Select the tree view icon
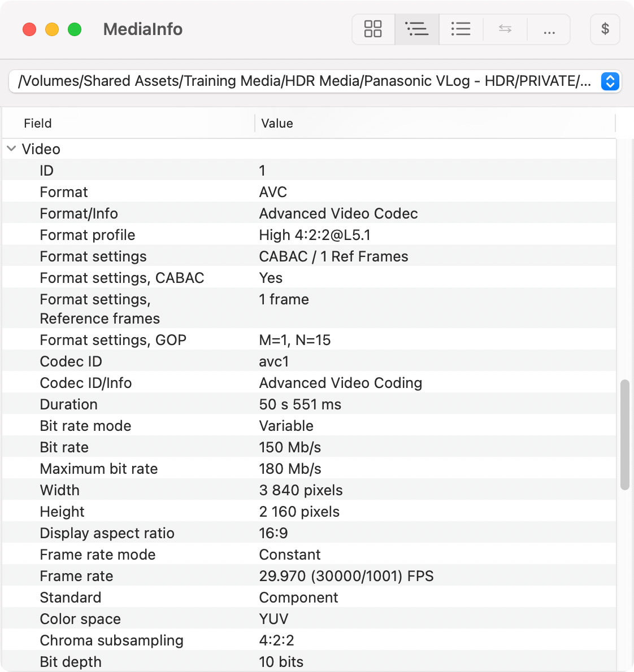The height and width of the screenshot is (672, 634). (416, 29)
